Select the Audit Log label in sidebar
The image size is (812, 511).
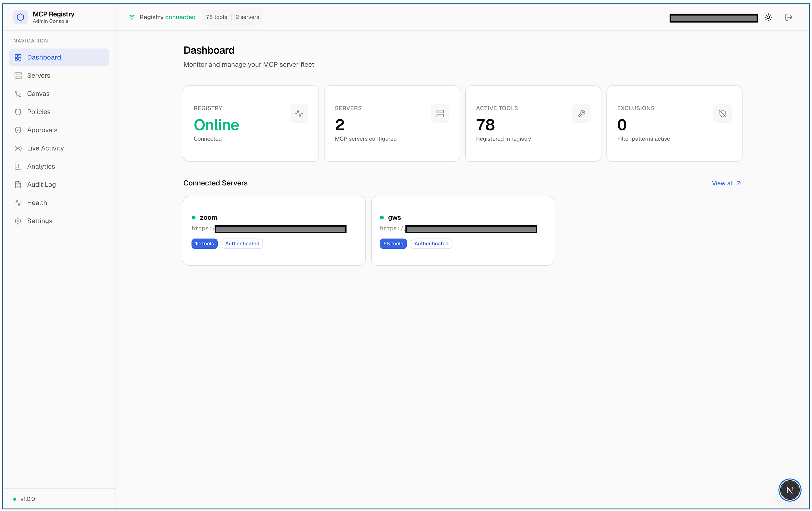point(42,185)
